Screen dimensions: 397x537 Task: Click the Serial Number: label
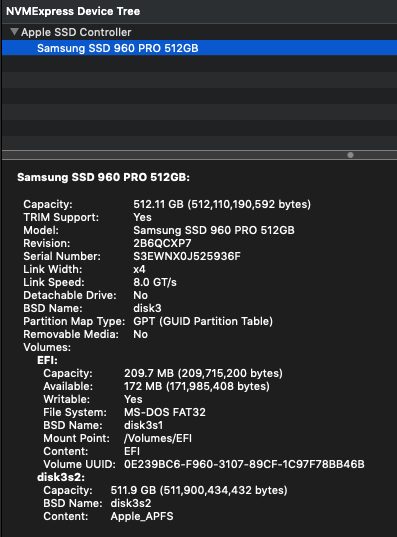pos(62,256)
